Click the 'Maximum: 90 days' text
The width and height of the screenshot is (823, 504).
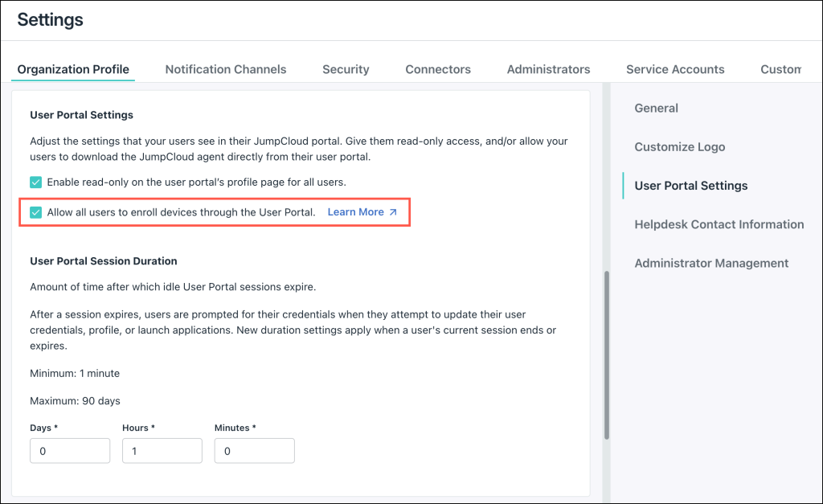[75, 400]
